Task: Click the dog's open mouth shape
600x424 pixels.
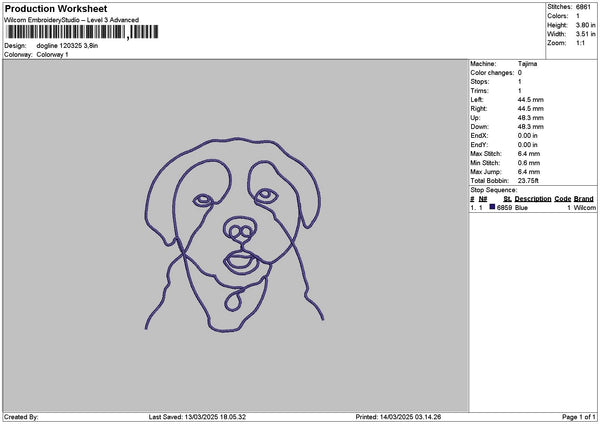Action: coord(240,263)
